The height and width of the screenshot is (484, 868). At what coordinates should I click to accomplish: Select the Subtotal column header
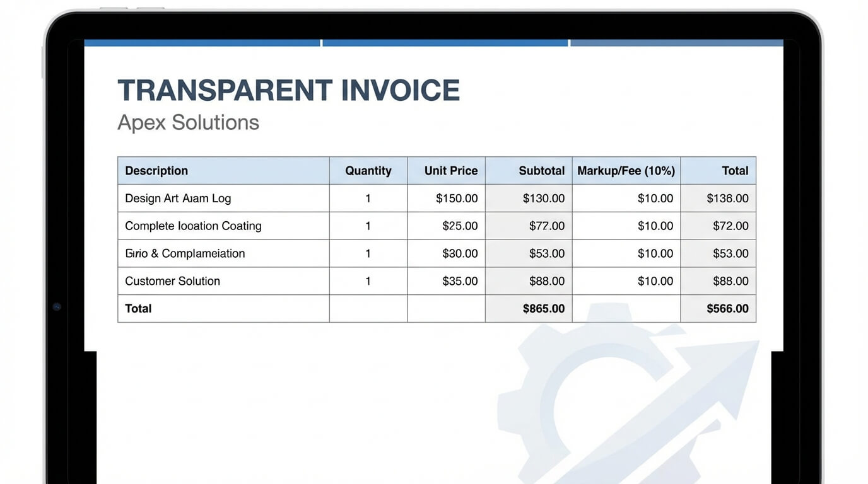pos(541,171)
